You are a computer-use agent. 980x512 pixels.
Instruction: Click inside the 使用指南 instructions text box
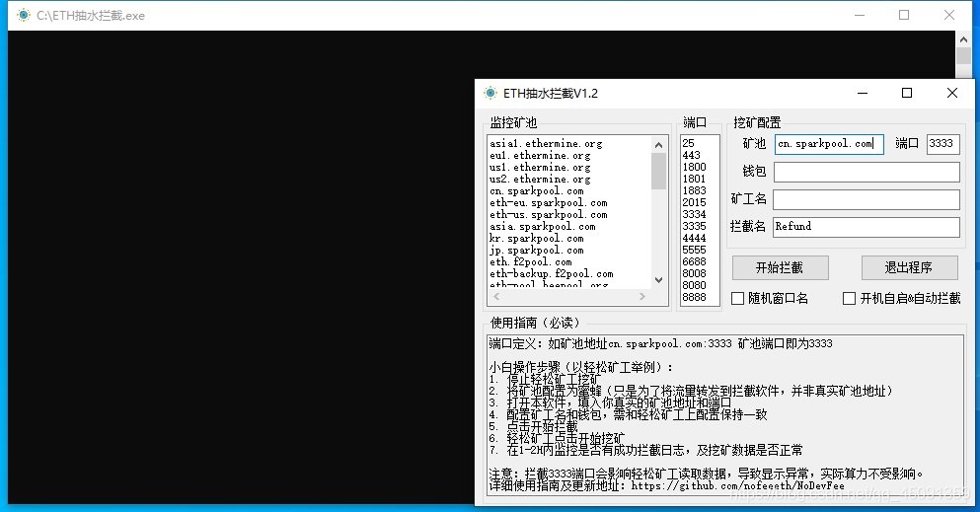tap(725, 414)
